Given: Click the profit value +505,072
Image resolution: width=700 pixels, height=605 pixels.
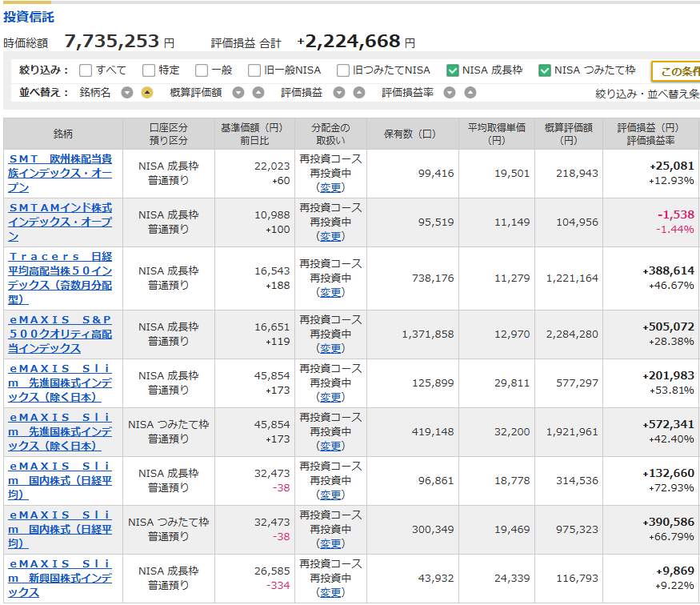Looking at the screenshot, I should point(668,327).
